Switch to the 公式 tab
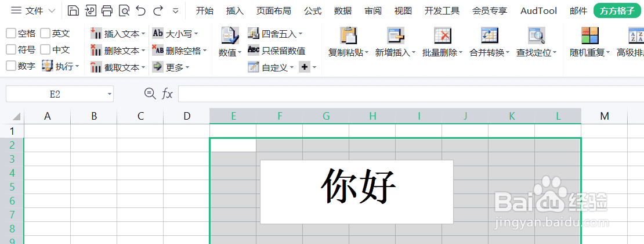Viewport: 644px width, 244px height. coord(313,11)
